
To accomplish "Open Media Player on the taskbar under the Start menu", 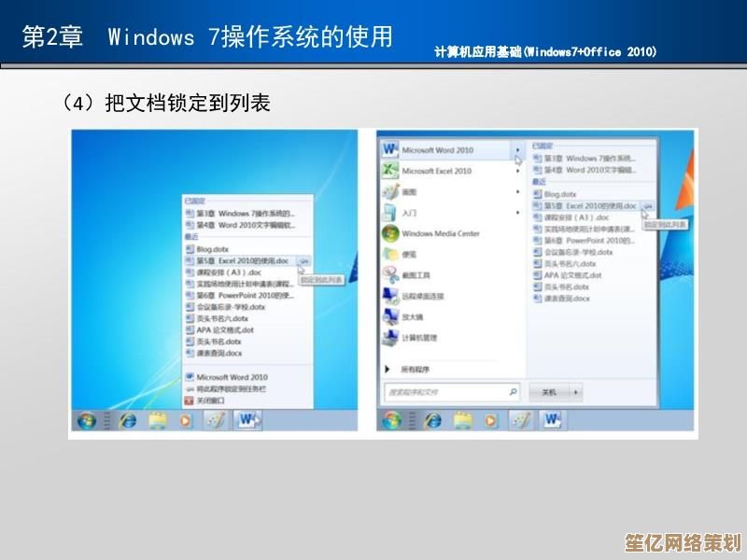I will (490, 420).
